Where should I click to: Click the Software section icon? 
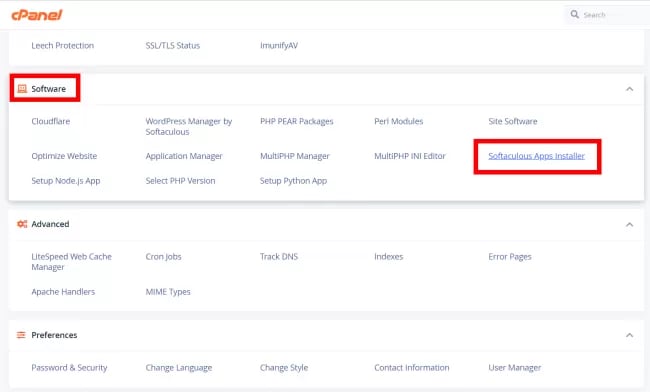(x=22, y=89)
